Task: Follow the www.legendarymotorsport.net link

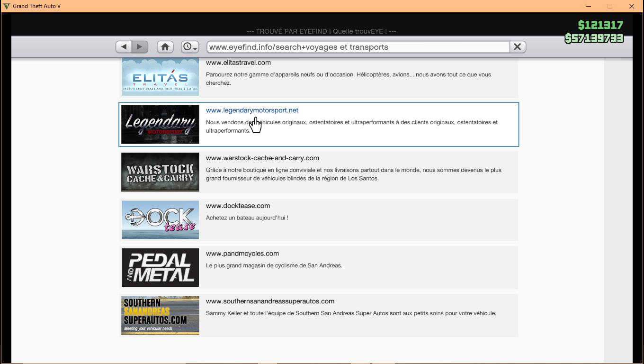Action: [x=252, y=110]
